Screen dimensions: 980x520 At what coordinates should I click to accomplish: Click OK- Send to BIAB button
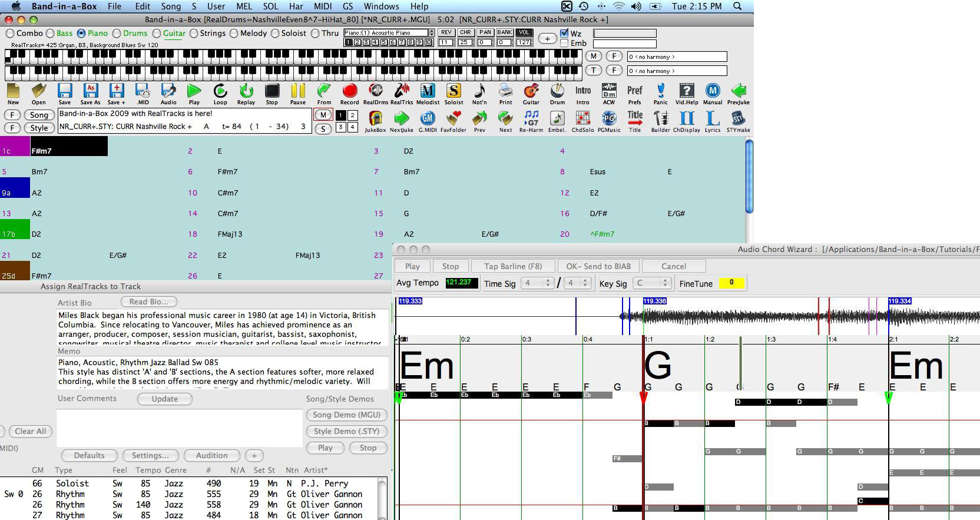point(598,266)
